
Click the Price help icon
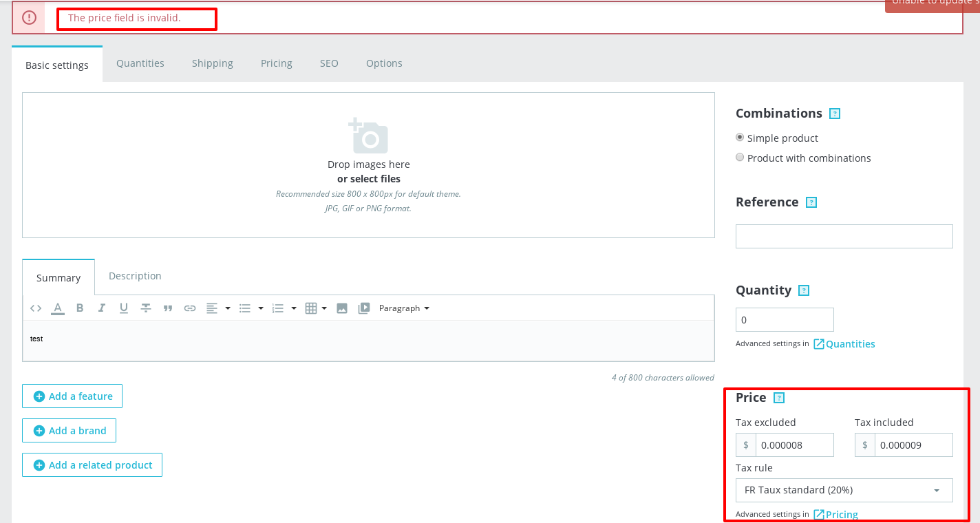pyautogui.click(x=779, y=398)
